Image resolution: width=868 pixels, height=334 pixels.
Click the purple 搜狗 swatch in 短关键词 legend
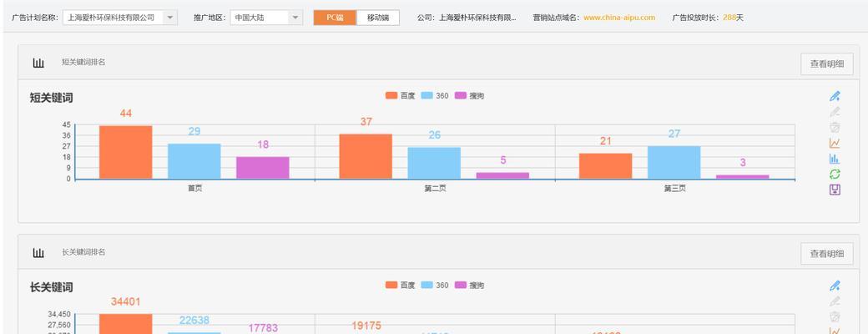[461, 96]
